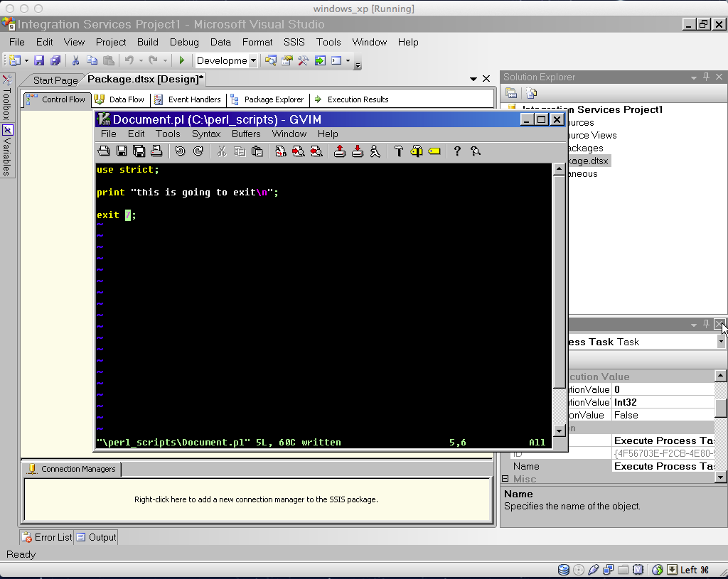The height and width of the screenshot is (579, 728).
Task: Open the document tab list dropdown arrow
Action: click(x=473, y=79)
